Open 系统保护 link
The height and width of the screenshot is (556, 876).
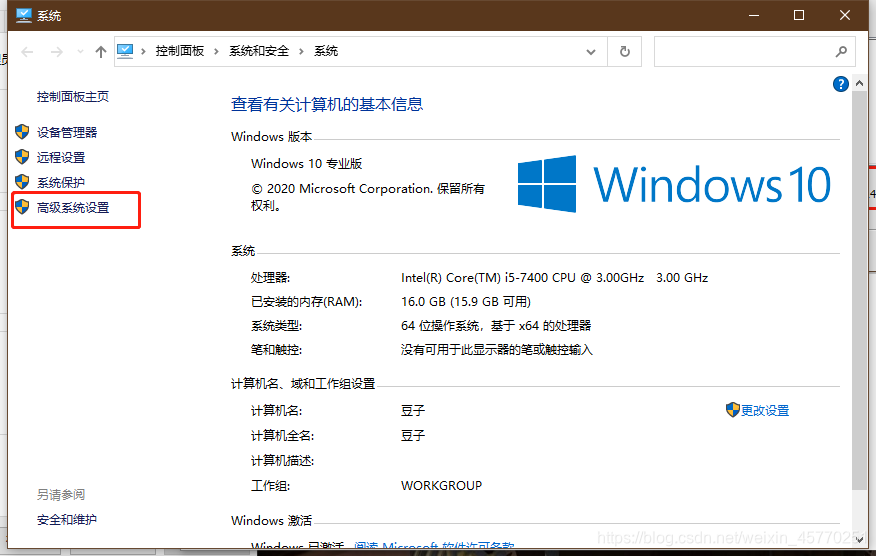point(61,183)
